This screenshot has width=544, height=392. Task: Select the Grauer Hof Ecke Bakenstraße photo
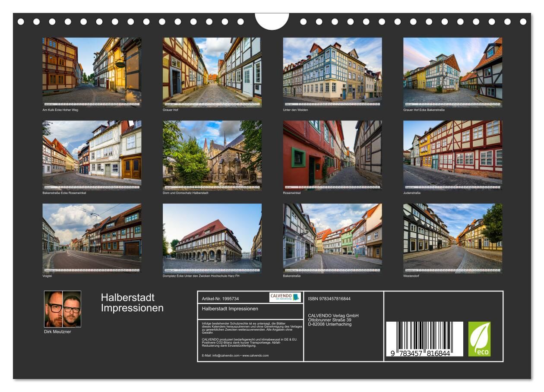452,70
